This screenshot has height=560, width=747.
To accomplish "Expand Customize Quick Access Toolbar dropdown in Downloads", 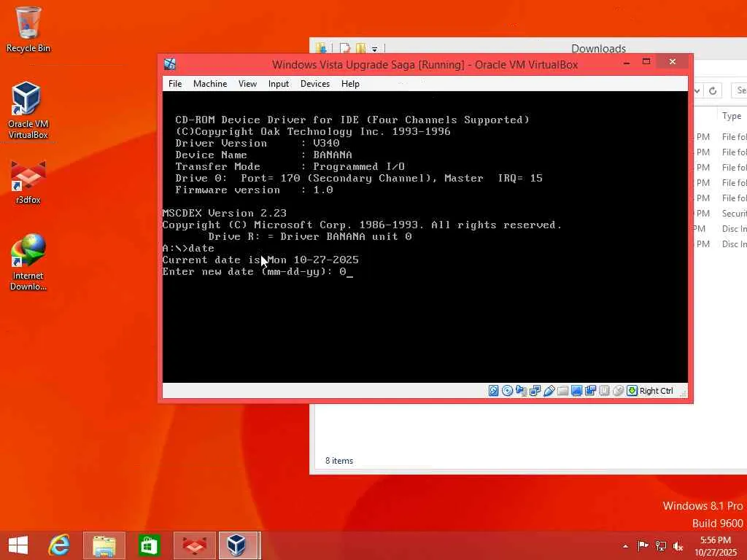I will click(374, 49).
